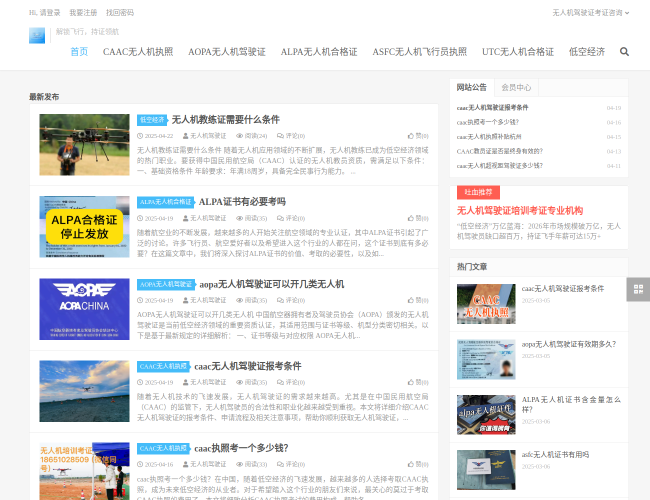Open CAAC无人机执照 hot article thumbnail
Image resolution: width=650 pixels, height=500 pixels.
coord(486,304)
